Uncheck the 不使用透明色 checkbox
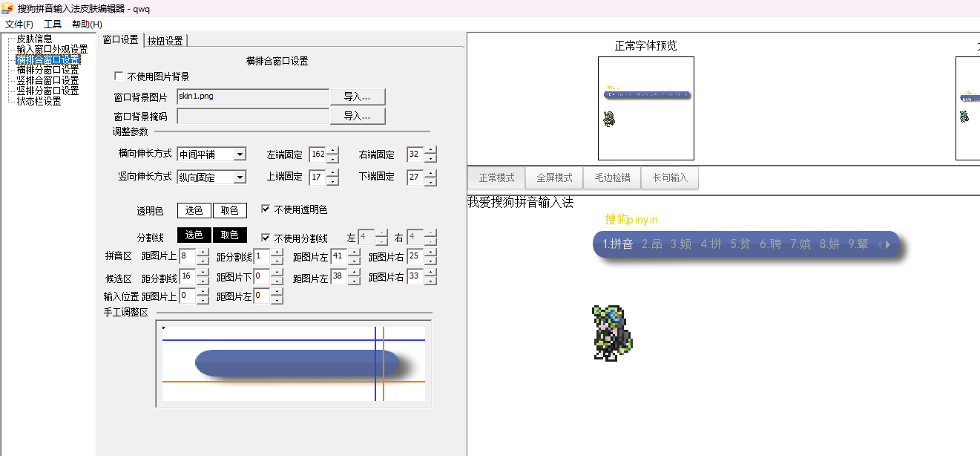 266,209
